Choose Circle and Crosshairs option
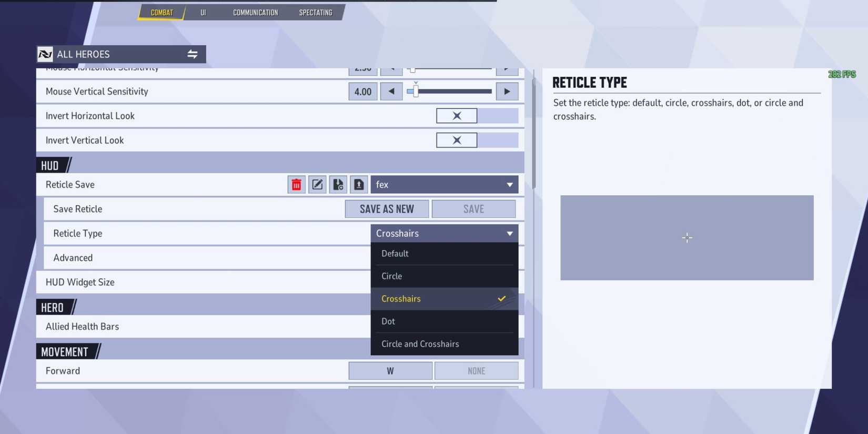This screenshot has height=434, width=868. pos(445,344)
